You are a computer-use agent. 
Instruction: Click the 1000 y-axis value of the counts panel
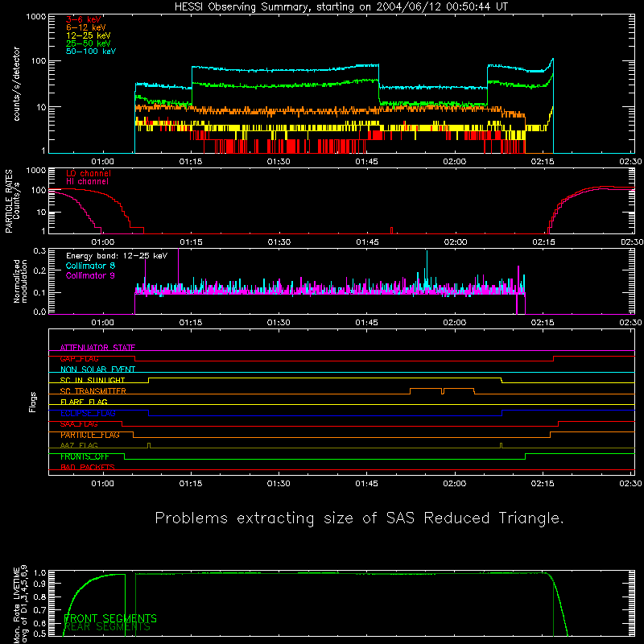(36, 17)
